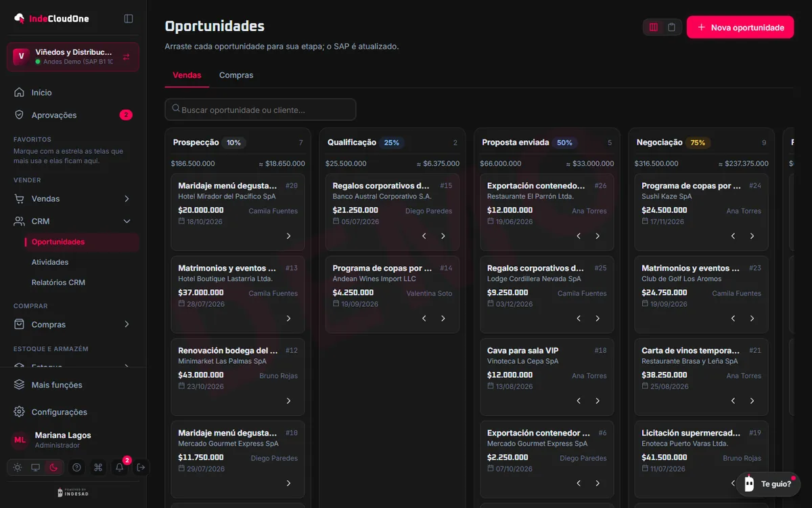Screen dimensions: 812x508
Task: Move card #15 forward one stage
Action: 443,236
